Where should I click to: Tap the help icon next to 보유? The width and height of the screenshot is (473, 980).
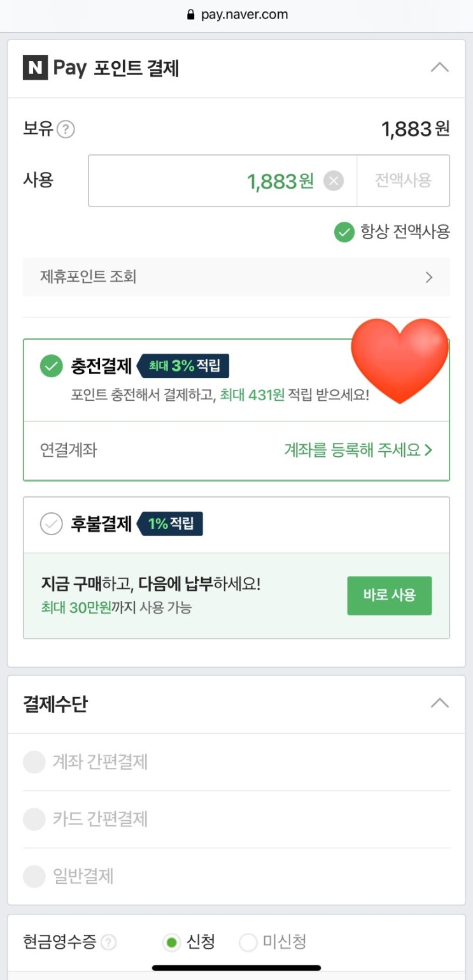click(x=66, y=129)
